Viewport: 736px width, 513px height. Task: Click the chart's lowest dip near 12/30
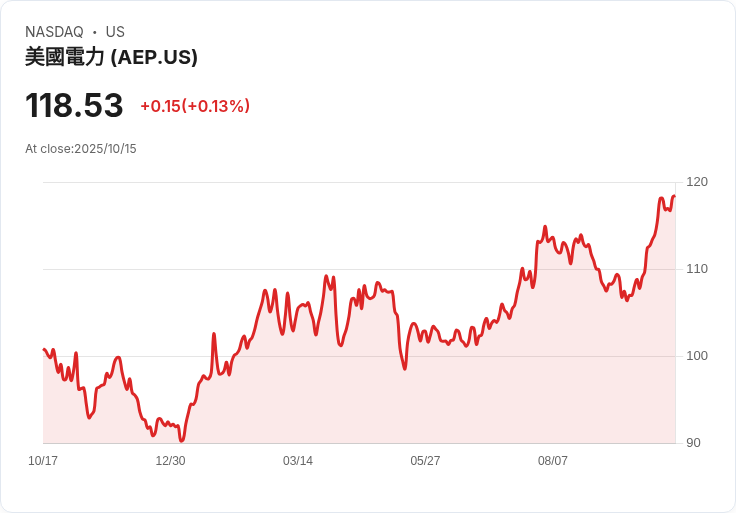(182, 441)
